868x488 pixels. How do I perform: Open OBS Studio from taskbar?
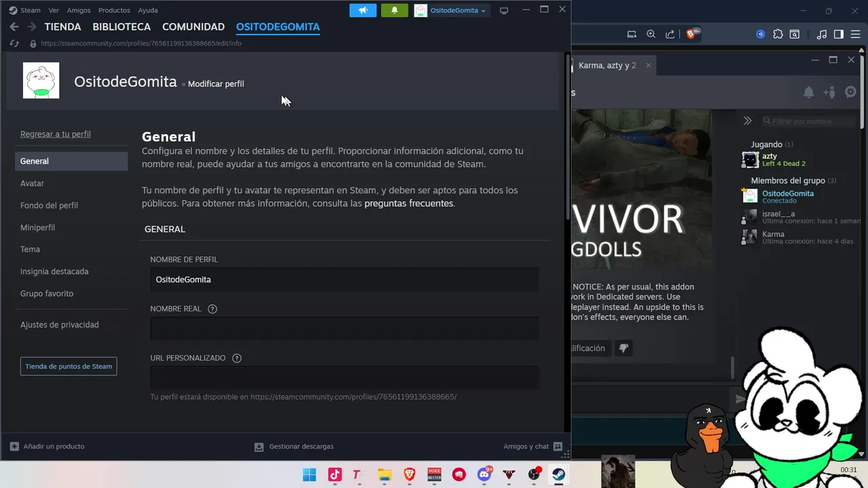click(x=534, y=474)
